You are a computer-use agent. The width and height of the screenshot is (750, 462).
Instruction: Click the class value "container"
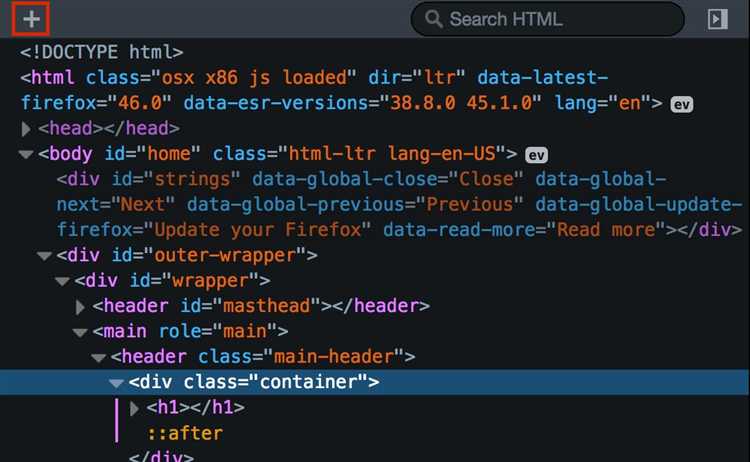(x=309, y=382)
